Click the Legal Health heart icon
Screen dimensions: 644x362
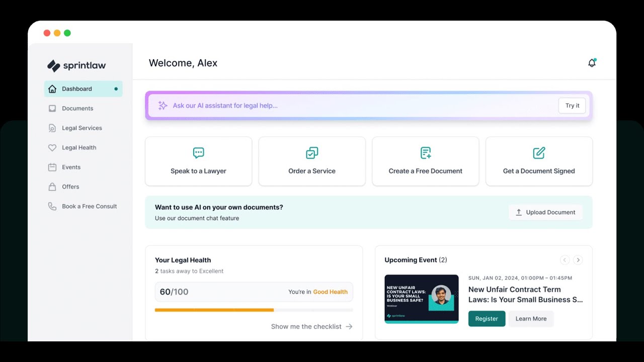pyautogui.click(x=52, y=148)
